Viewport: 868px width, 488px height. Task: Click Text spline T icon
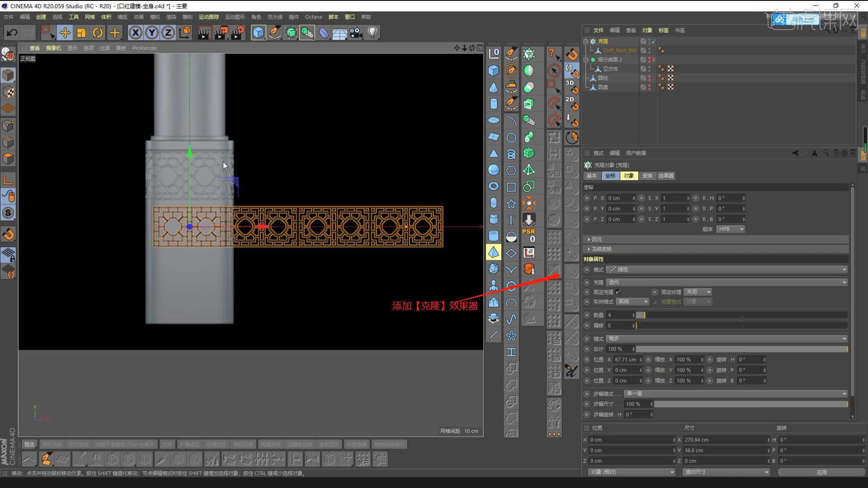point(511,220)
